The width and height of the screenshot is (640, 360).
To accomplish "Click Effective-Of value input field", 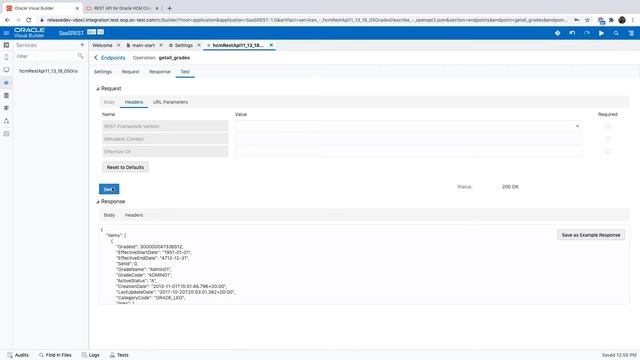I will coord(408,151).
